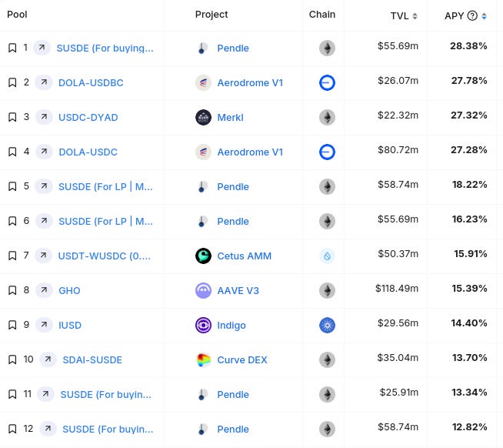Open external link arrow for row 11 pool
The image size is (503, 448).
(45, 394)
